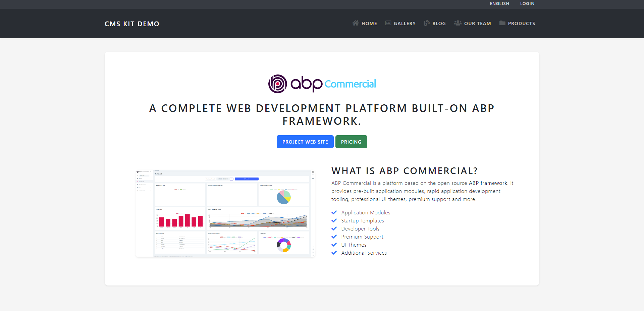
Task: Click the Startup Templates list text
Action: 363,221
